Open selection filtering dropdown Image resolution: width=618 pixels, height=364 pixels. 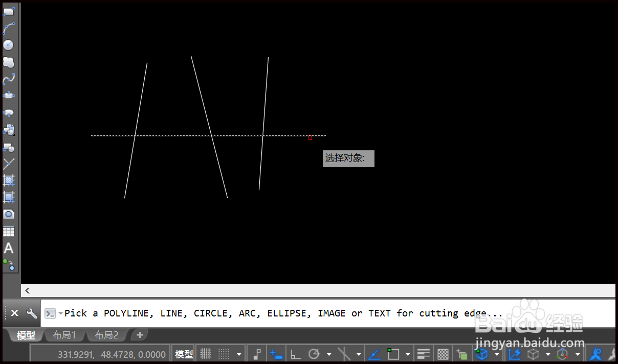(548, 354)
